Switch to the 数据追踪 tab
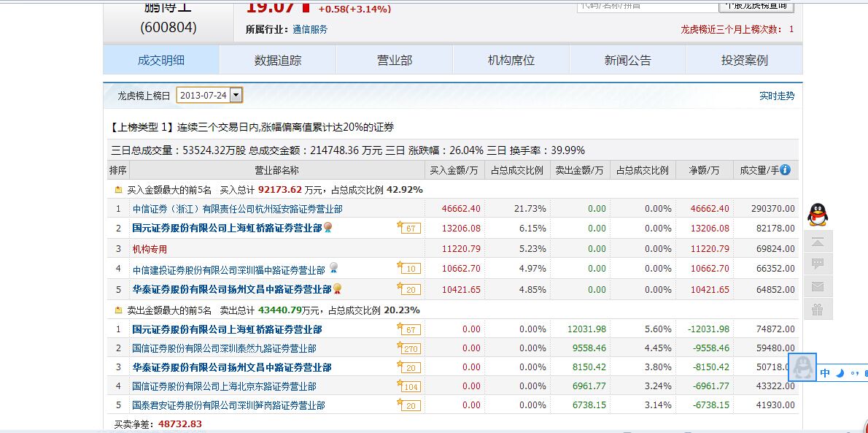Viewport: 868px width, 433px height. pos(278,60)
